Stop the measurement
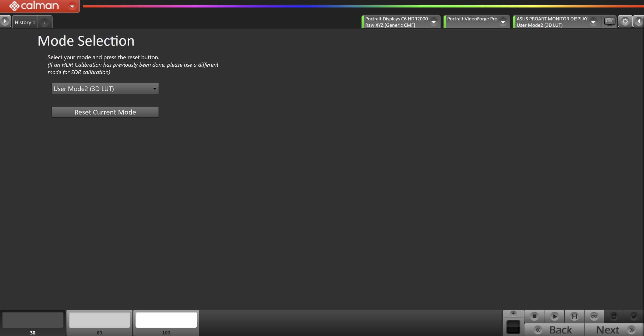The width and height of the screenshot is (644, 336). point(534,316)
